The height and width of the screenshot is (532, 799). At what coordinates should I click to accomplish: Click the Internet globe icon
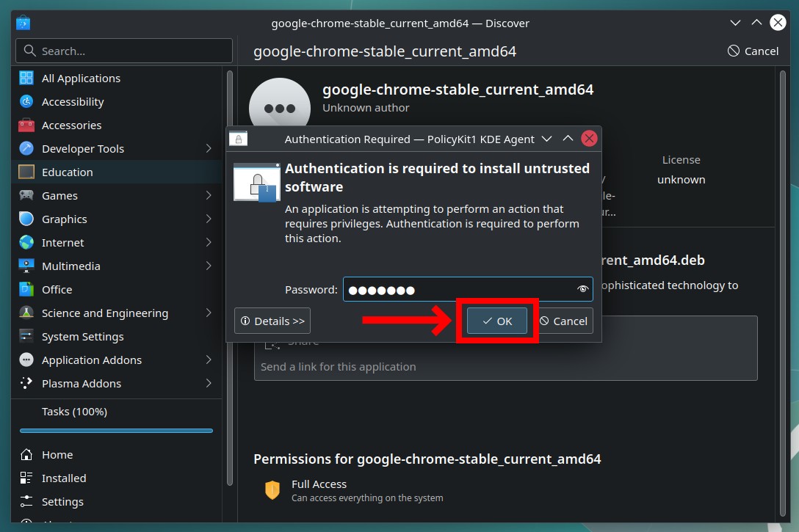(x=26, y=242)
